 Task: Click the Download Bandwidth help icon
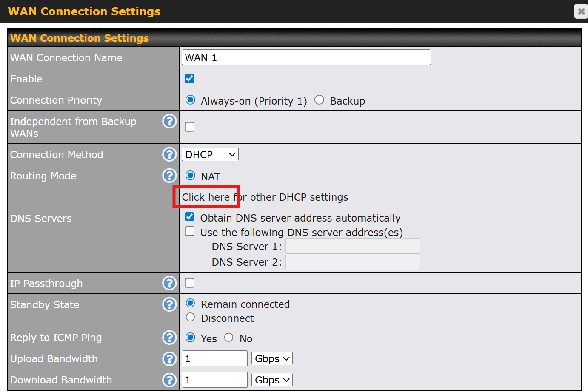[169, 380]
